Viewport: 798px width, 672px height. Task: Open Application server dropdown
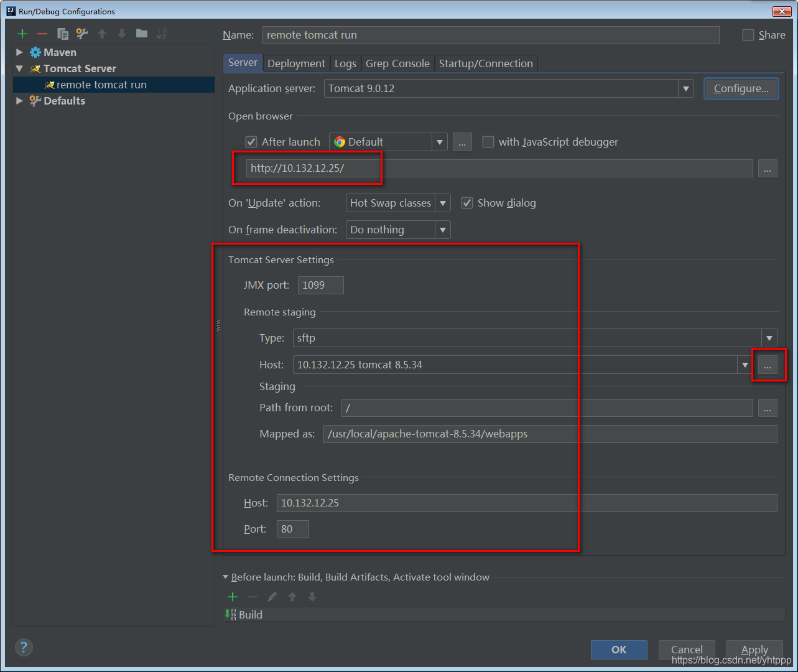(686, 88)
